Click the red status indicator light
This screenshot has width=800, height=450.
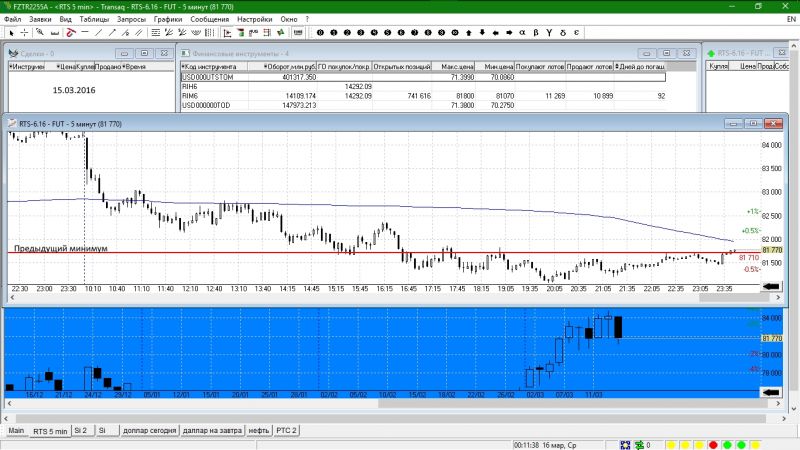pos(713,445)
